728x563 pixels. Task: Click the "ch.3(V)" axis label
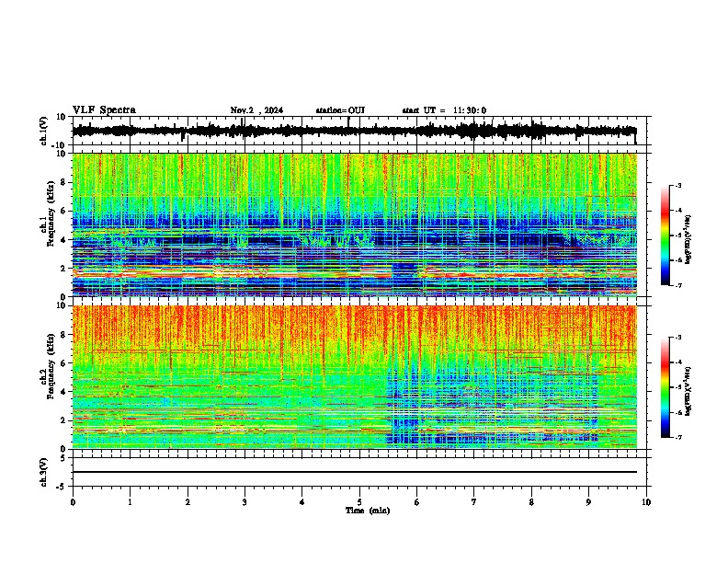tap(43, 472)
